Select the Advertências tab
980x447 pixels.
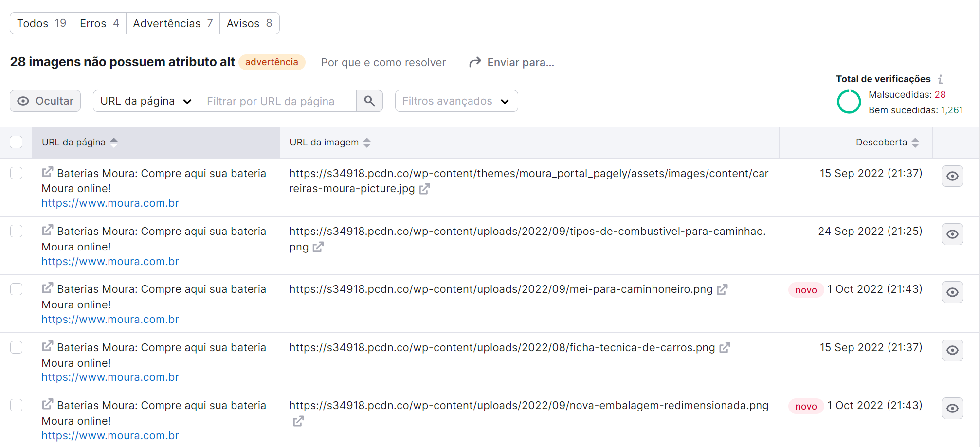[173, 23]
